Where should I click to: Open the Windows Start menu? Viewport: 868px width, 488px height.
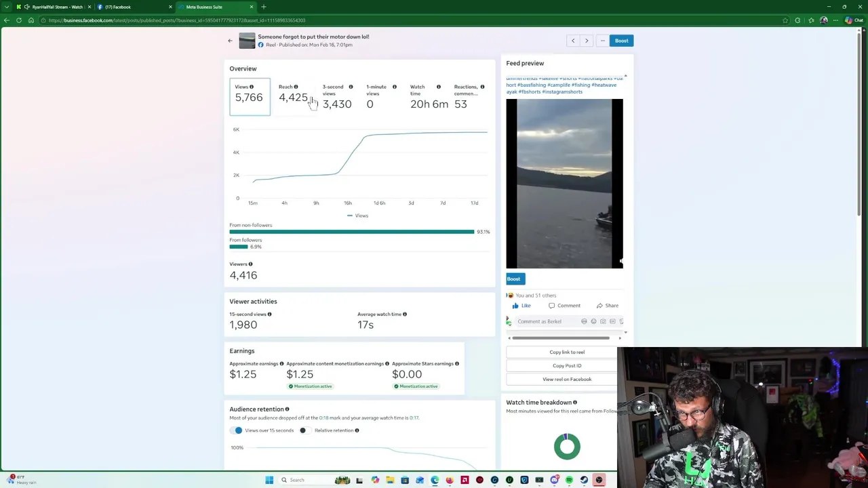[x=269, y=480]
